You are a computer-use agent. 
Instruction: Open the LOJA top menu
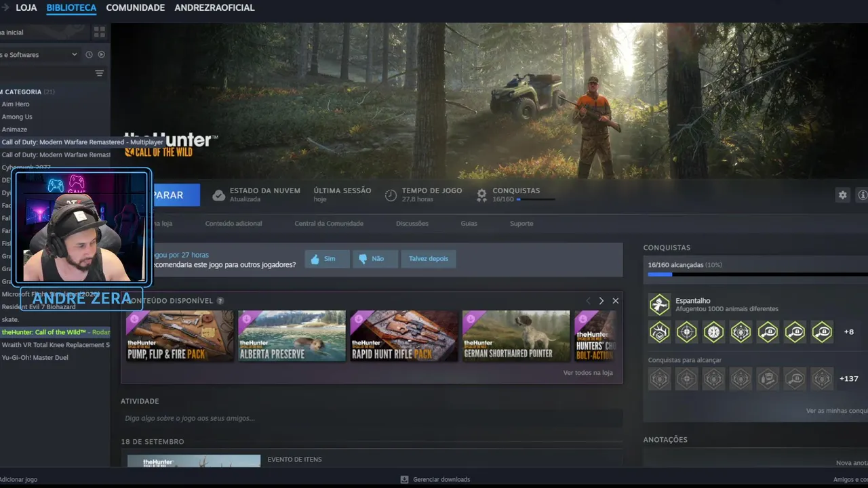26,7
